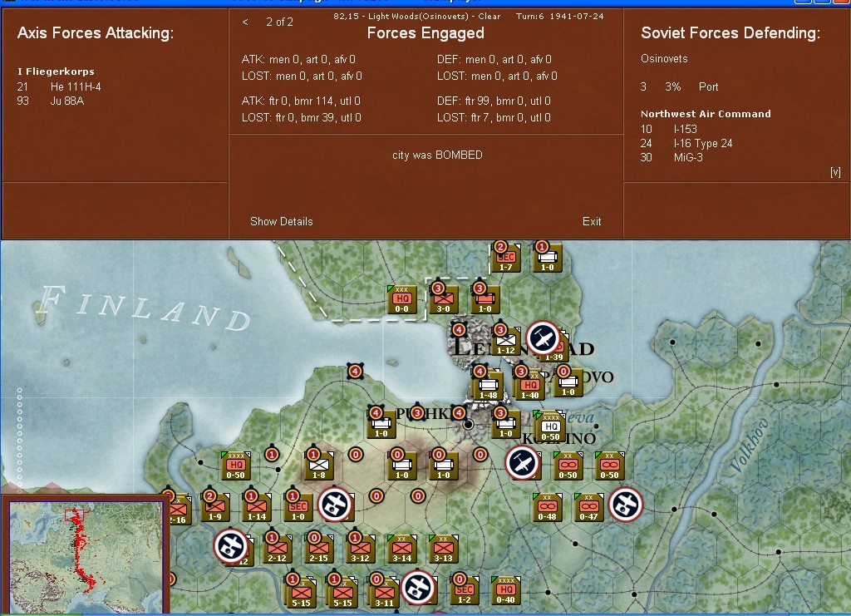Click the 'LOST: ftr 7, bmr 0' line
851x616 pixels.
494,118
